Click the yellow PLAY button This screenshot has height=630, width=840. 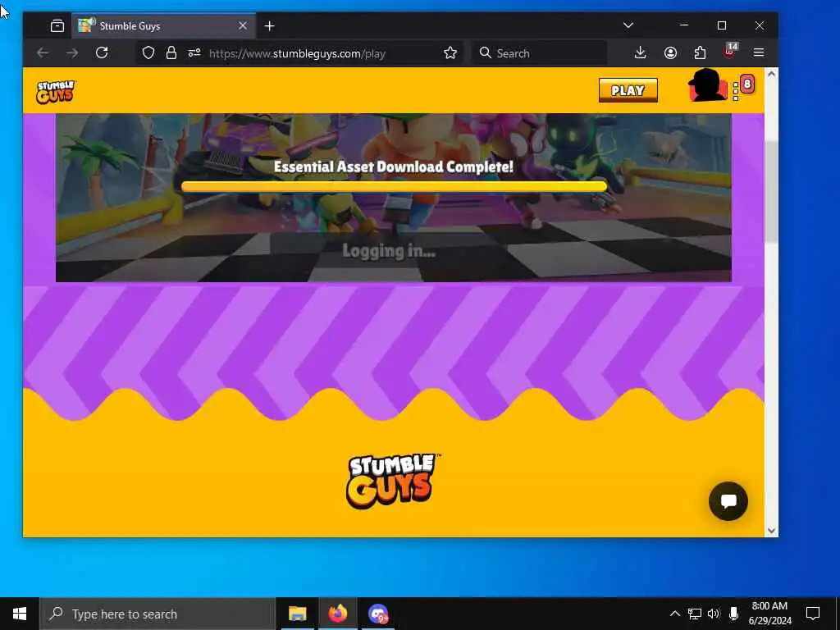point(628,90)
